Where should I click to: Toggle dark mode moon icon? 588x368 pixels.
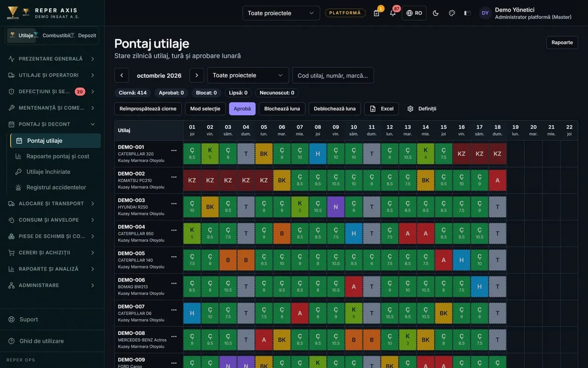[435, 13]
